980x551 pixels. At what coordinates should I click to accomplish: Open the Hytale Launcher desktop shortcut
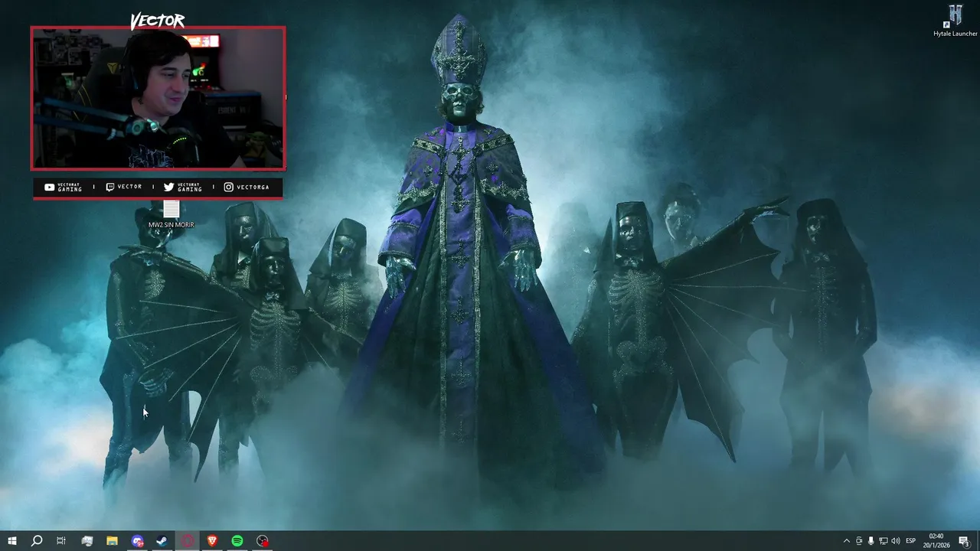(955, 21)
